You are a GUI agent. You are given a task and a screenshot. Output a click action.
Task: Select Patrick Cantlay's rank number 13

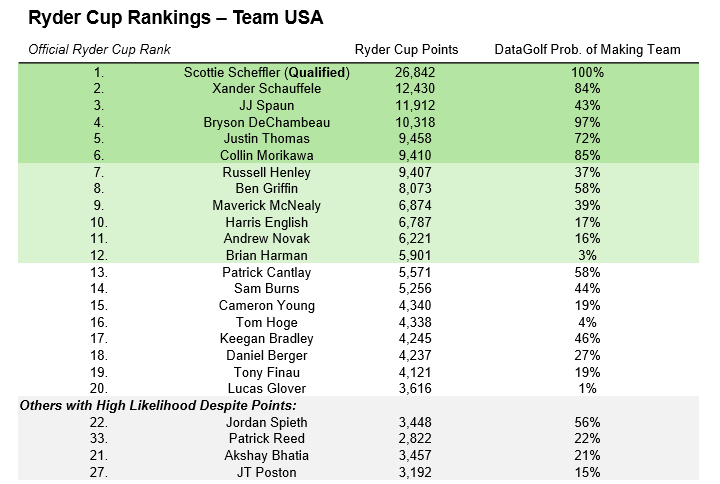pos(99,273)
